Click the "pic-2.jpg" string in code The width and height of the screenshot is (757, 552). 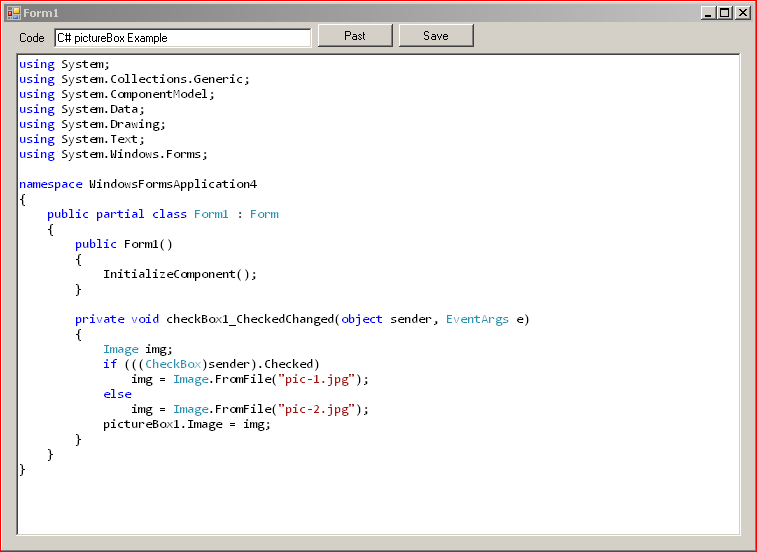click(316, 409)
